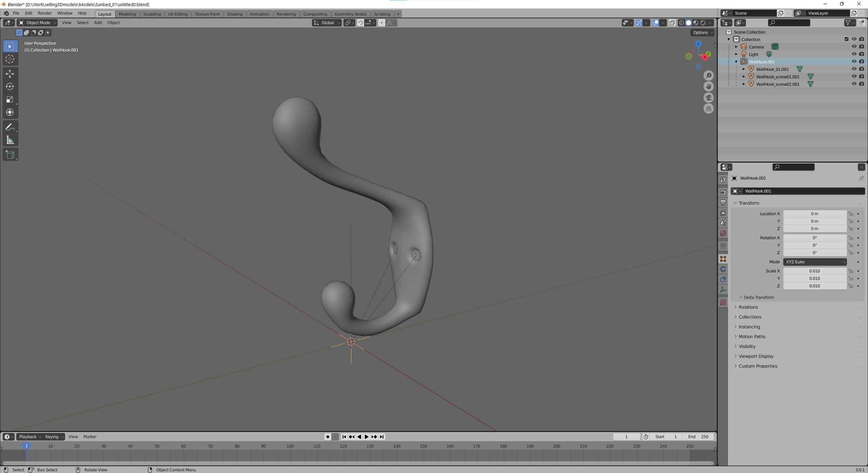868x473 pixels.
Task: Uncheck the Collection exclude checkbox
Action: tap(846, 39)
